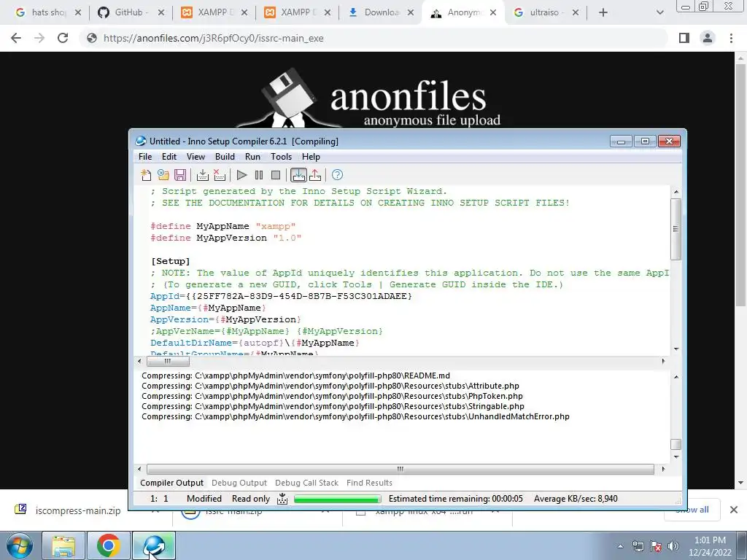Switch to the hats shop Google tab
This screenshot has height=560, width=747.
tap(47, 12)
